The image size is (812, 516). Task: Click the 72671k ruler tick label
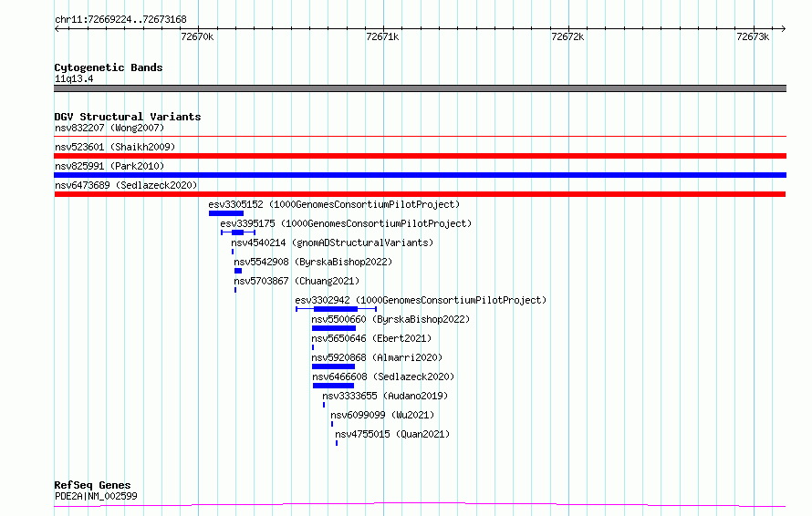coord(382,36)
